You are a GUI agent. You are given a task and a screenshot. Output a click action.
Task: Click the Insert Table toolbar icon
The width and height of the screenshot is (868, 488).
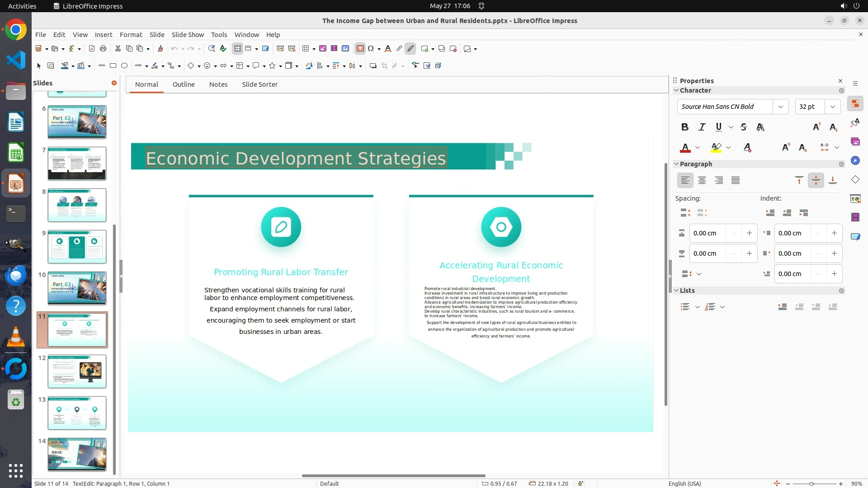(x=306, y=49)
